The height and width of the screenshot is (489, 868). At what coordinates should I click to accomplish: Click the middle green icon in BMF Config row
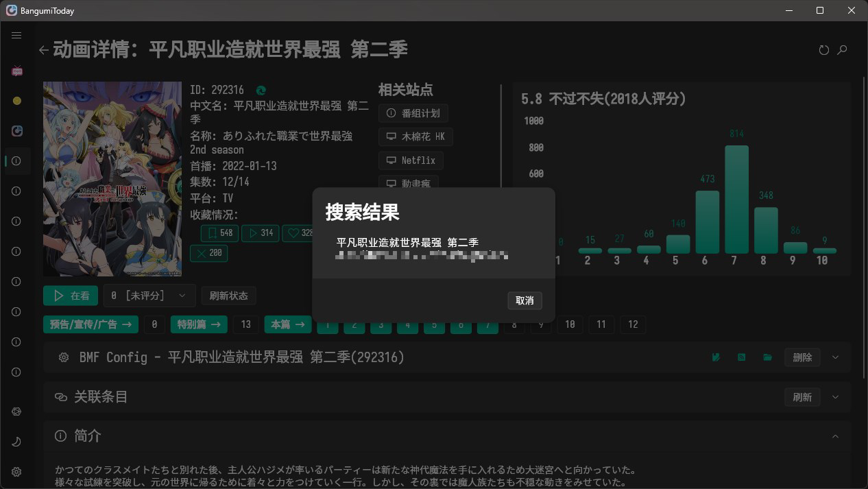742,357
